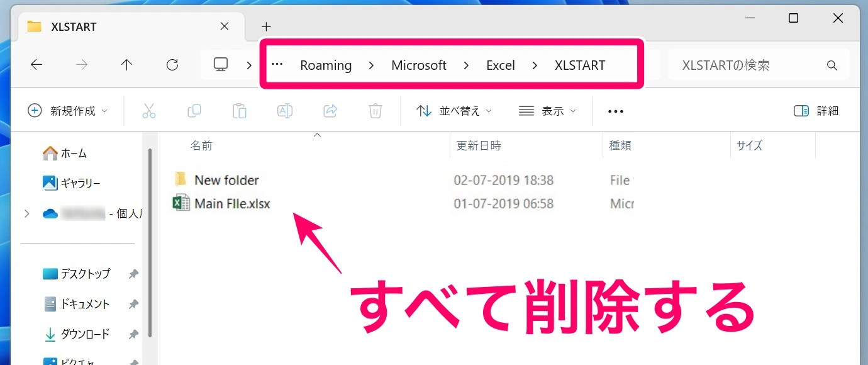Minimize the File Explorer window
868x365 pixels.
click(748, 18)
